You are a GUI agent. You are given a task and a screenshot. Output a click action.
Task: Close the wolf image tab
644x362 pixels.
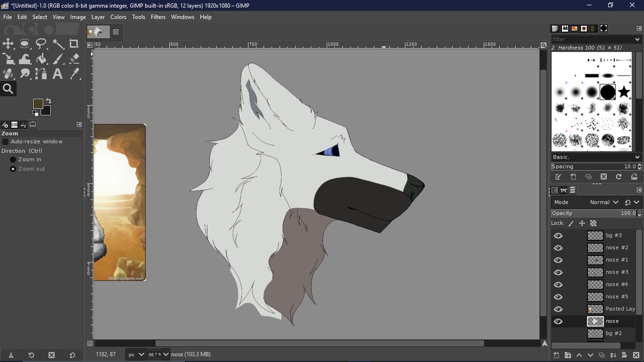click(x=116, y=32)
